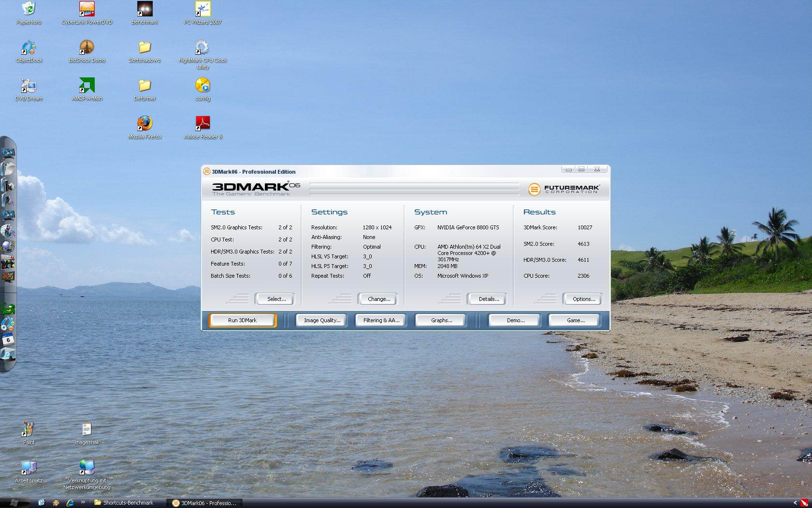Click the HDR/SM3.0 Score value 4611

point(583,260)
